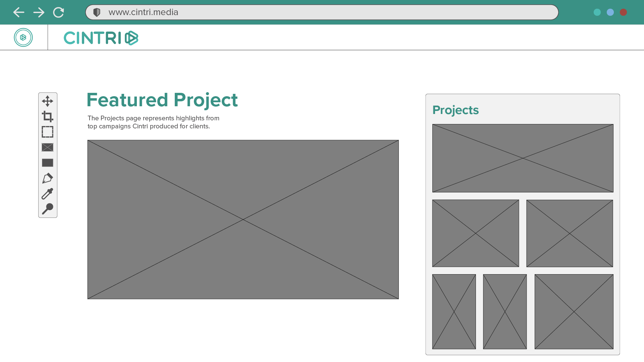This screenshot has height=362, width=644.
Task: Click the circular Cintri play badge icon
Action: tap(23, 37)
